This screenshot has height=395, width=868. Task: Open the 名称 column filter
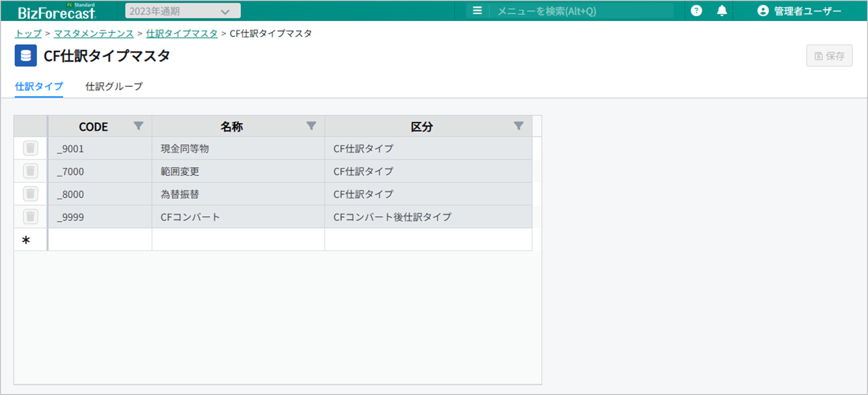click(311, 126)
